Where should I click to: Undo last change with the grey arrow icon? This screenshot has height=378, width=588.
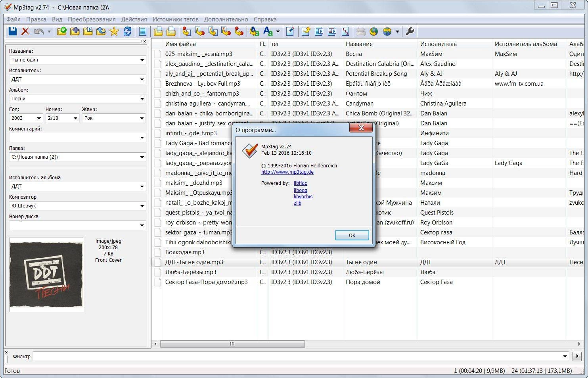coord(39,31)
